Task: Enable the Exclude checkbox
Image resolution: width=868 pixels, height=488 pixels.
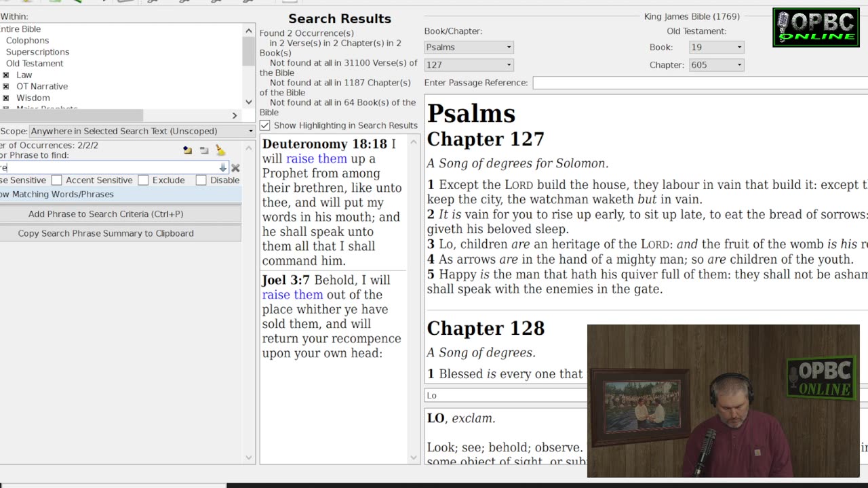Action: (143, 180)
